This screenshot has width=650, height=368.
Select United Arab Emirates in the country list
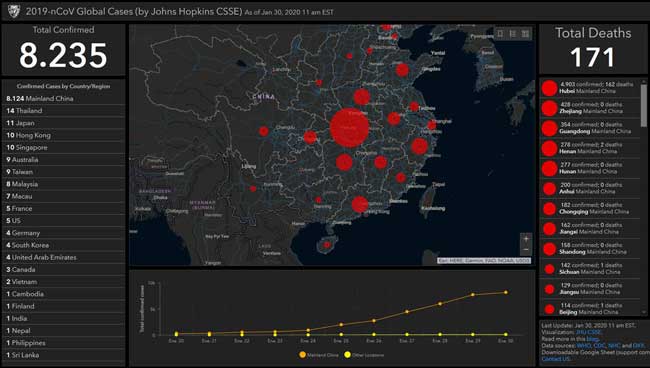[x=63, y=257]
